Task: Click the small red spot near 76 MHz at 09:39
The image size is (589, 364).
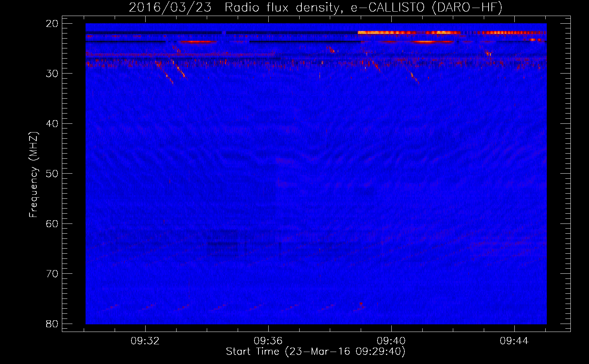Action: coord(361,304)
